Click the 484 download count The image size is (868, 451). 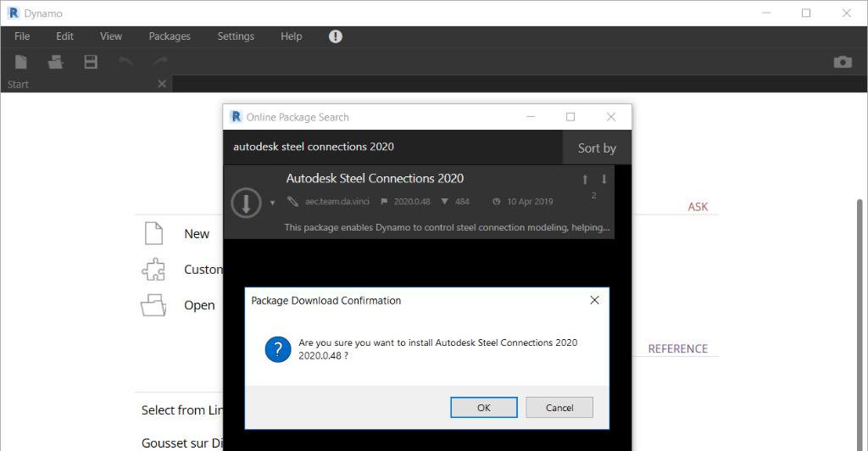coord(462,202)
